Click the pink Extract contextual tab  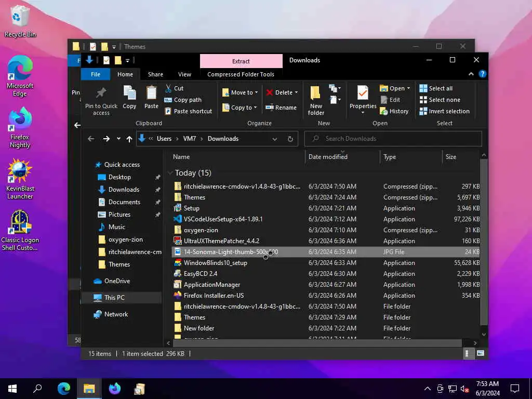[x=241, y=61]
